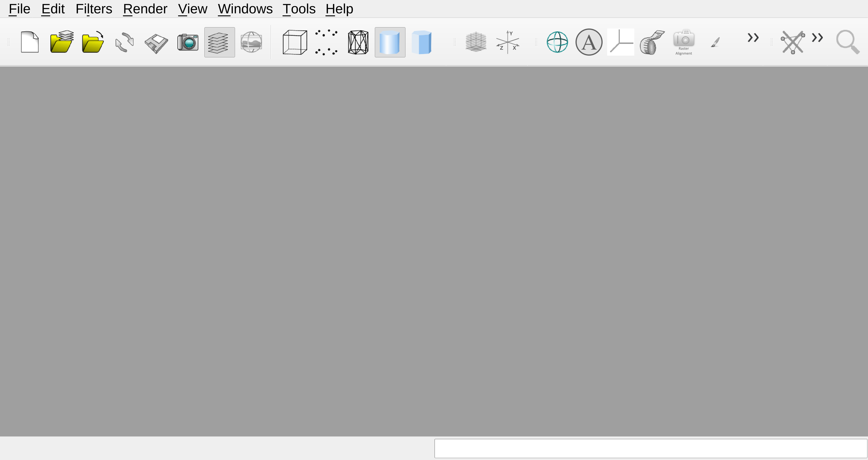Enable smooth shading render mode

(x=390, y=42)
